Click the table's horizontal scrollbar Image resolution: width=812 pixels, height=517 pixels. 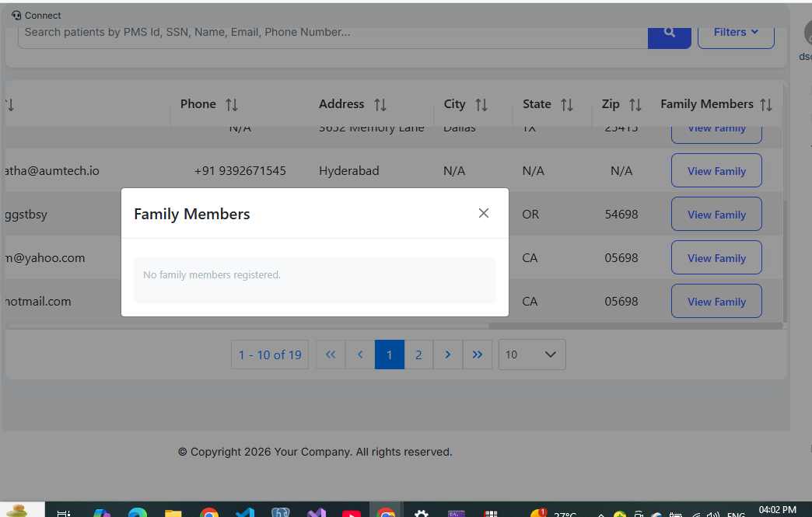point(635,326)
